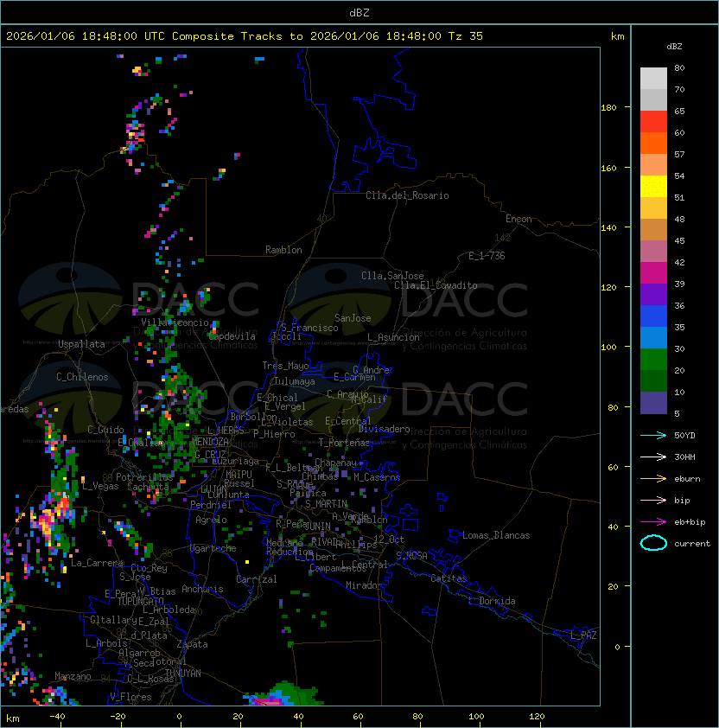This screenshot has width=719, height=728.
Task: Pick the dark orange 60–57 dBZ swatch
Action: pos(653,143)
